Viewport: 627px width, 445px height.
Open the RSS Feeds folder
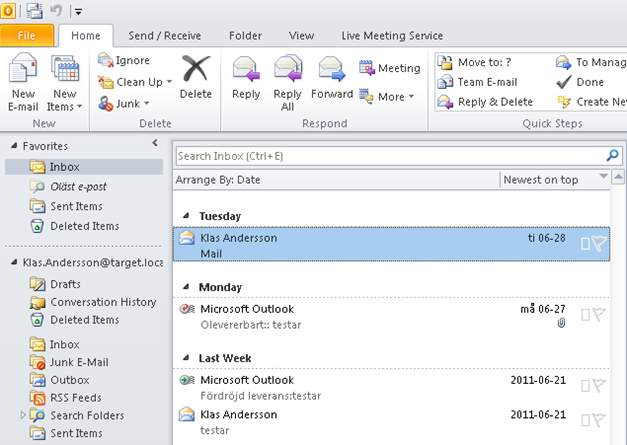[66, 398]
